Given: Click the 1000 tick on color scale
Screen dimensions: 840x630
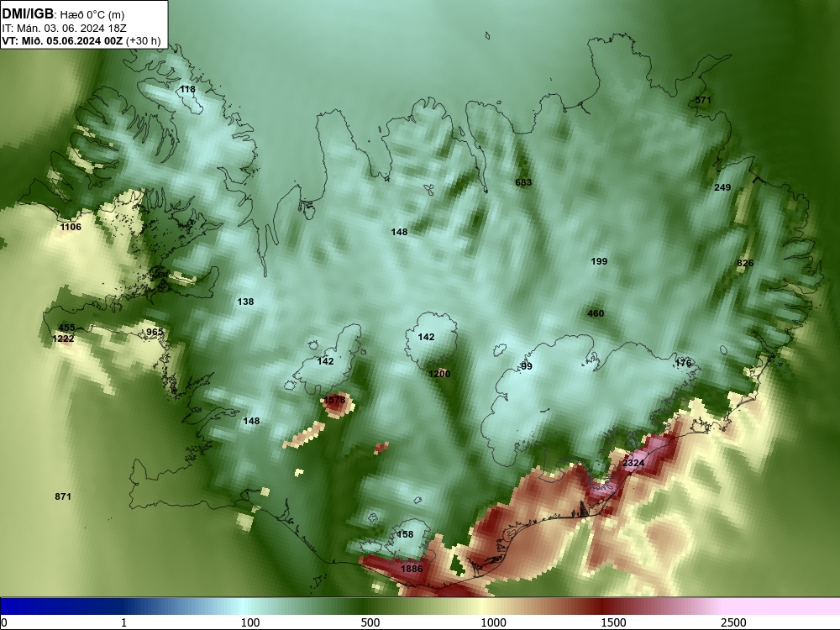Looking at the screenshot, I should (x=493, y=622).
